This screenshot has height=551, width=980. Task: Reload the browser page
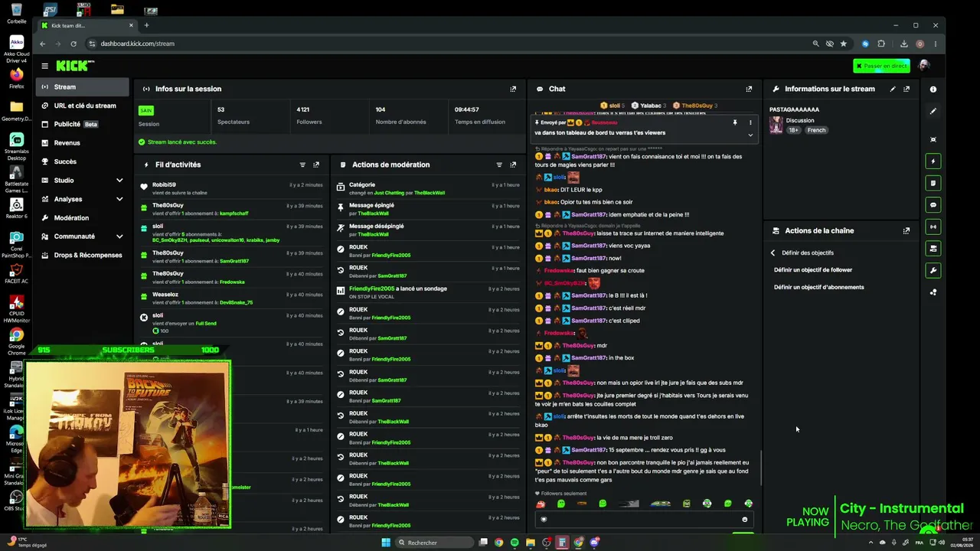73,44
